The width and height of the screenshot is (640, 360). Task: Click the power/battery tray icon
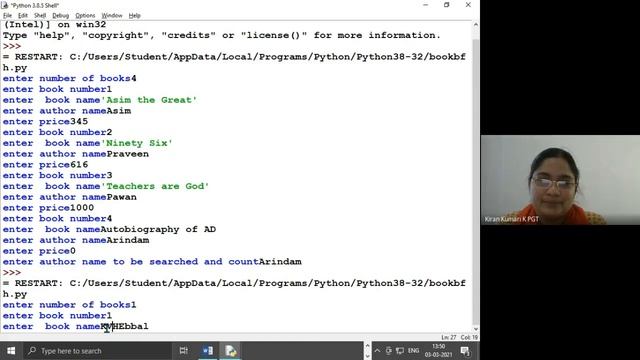pyautogui.click(x=389, y=351)
